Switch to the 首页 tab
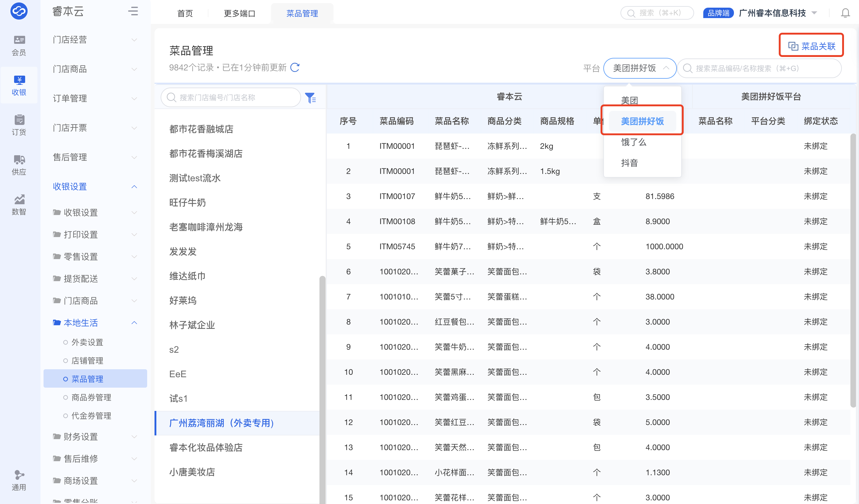Viewport: 859px width, 504px height. coord(185,13)
